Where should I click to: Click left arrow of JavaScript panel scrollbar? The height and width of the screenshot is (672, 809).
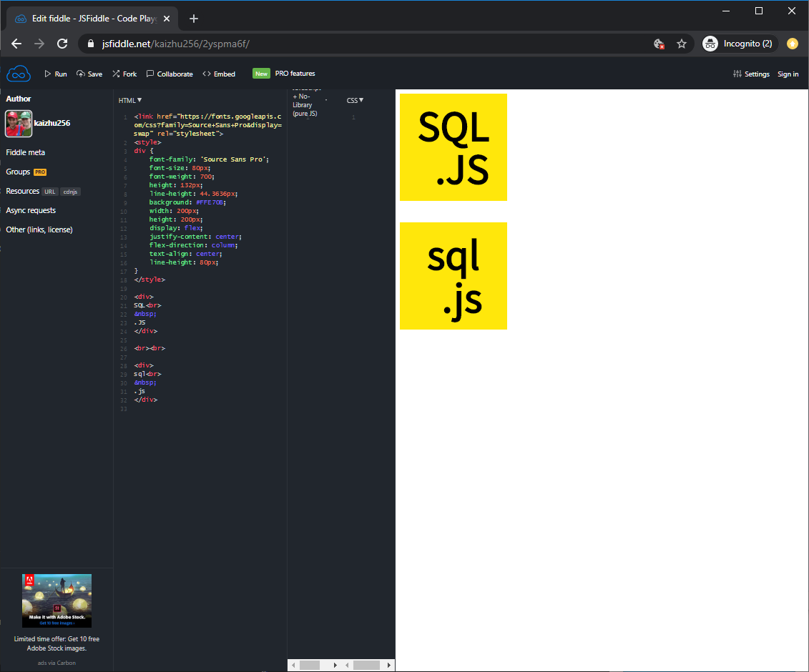293,666
